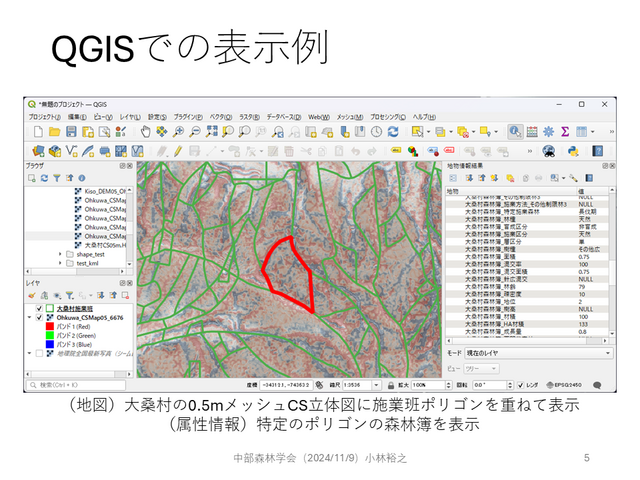Click Collapse Tree icon in identify results
640x480 pixels.
(x=482, y=178)
